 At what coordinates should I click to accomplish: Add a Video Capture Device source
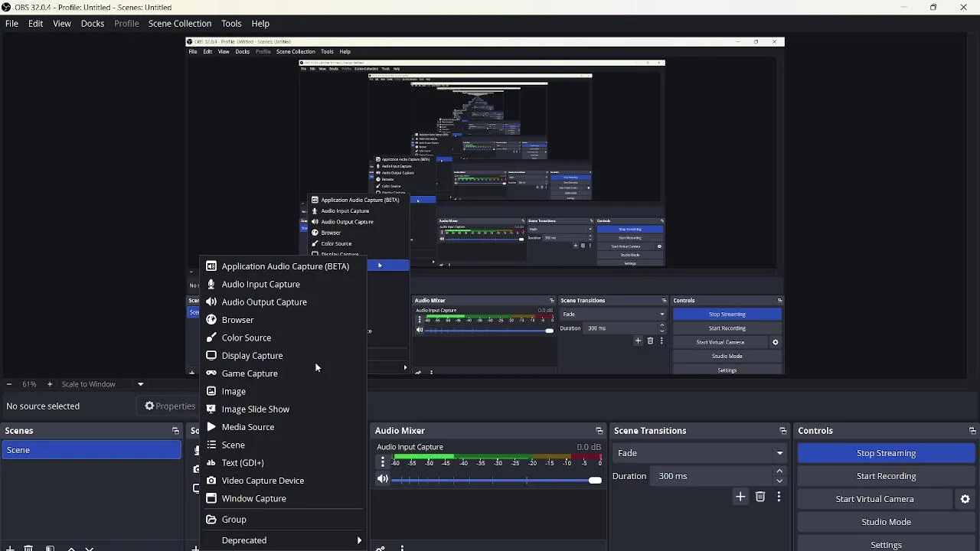283,481
